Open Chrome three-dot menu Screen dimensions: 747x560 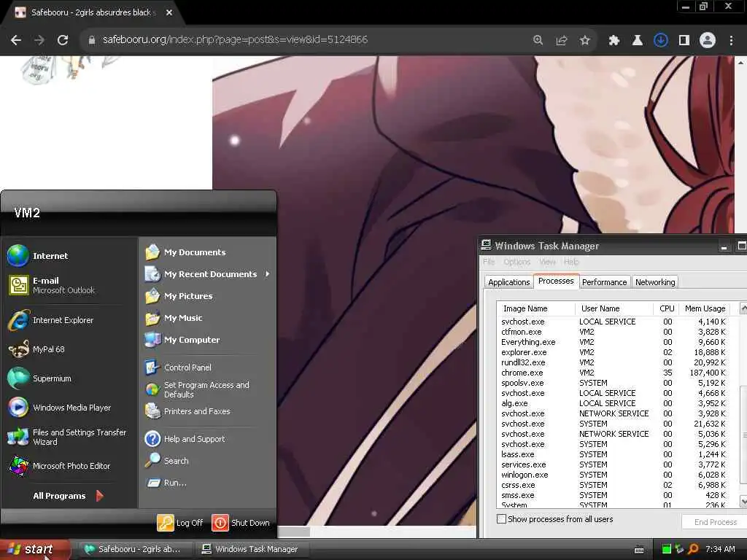[731, 40]
